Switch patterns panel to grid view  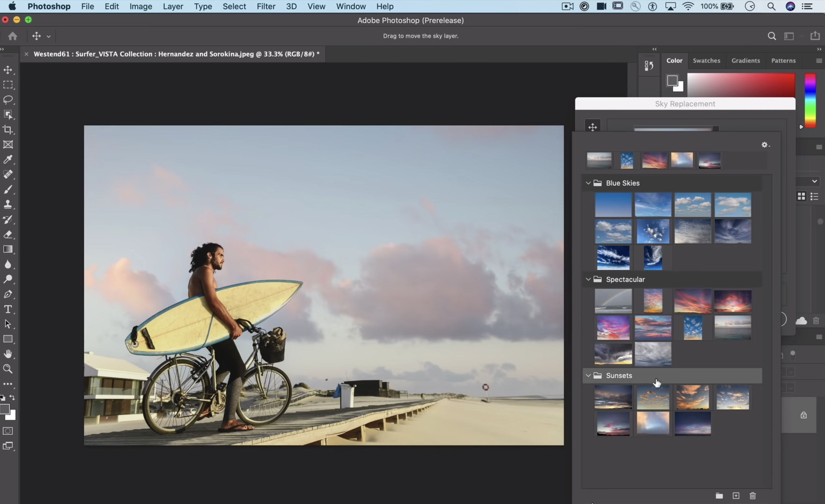point(801,196)
